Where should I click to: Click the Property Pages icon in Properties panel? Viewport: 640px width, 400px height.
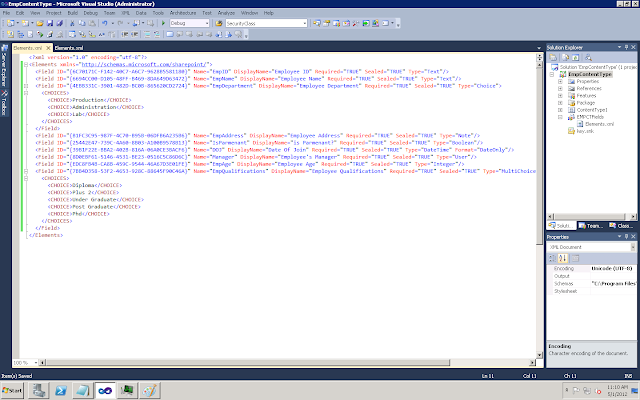point(575,258)
